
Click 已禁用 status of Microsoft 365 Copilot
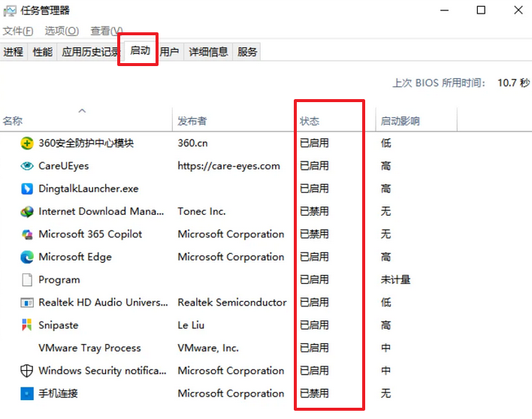tap(314, 234)
